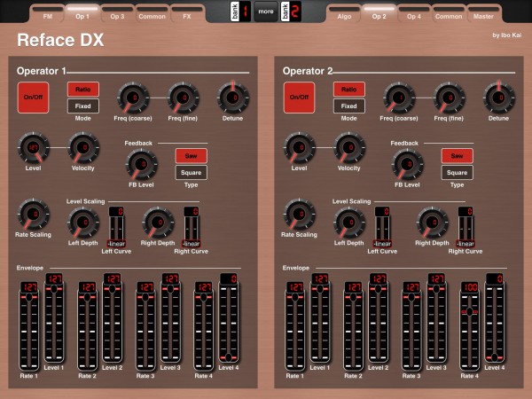Open the Algo tab

click(344, 14)
